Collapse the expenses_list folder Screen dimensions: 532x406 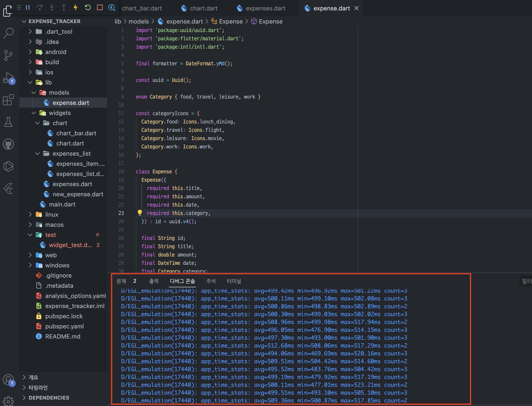37,154
